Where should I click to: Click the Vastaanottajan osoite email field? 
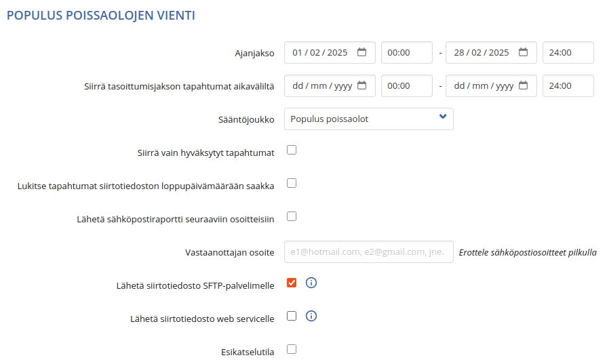pos(368,252)
